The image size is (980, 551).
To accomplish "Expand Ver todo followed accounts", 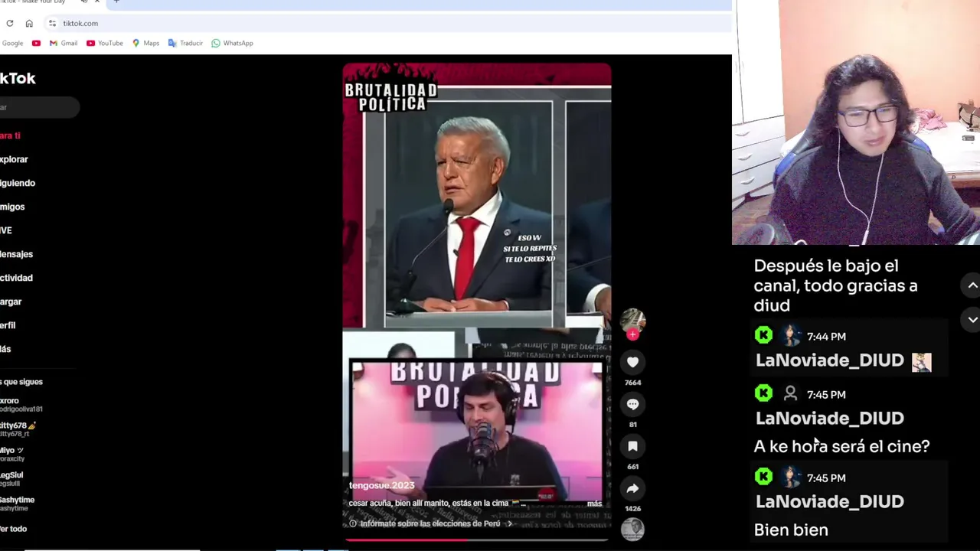I will (x=13, y=529).
